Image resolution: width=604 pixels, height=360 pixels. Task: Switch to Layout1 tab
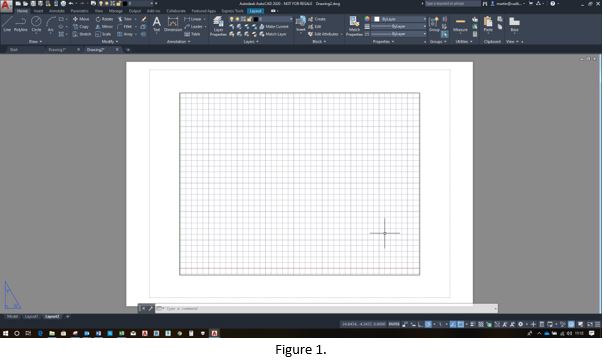point(31,316)
